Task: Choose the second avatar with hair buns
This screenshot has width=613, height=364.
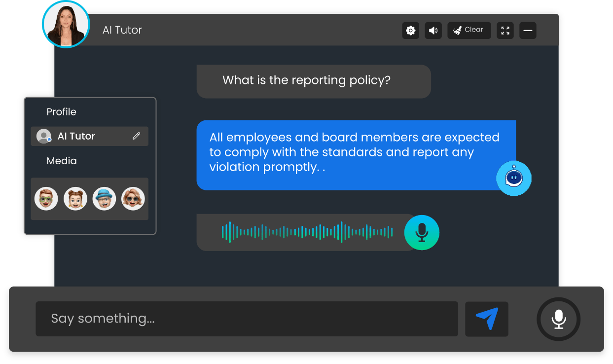Action: (75, 199)
